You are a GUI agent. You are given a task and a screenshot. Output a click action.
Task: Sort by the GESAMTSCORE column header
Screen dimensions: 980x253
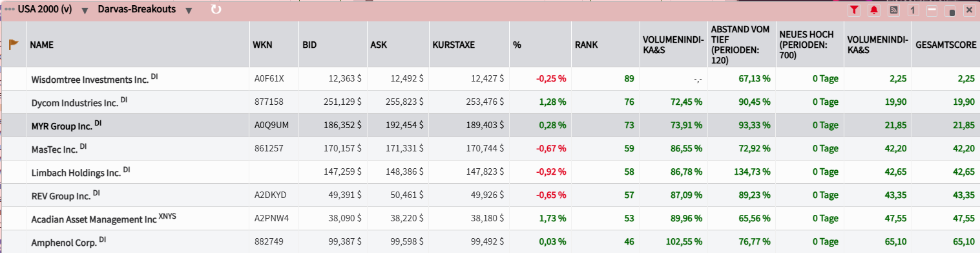coord(943,45)
